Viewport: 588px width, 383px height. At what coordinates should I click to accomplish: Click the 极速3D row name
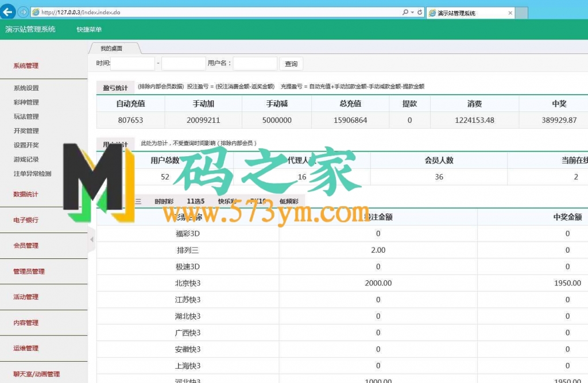pos(188,266)
